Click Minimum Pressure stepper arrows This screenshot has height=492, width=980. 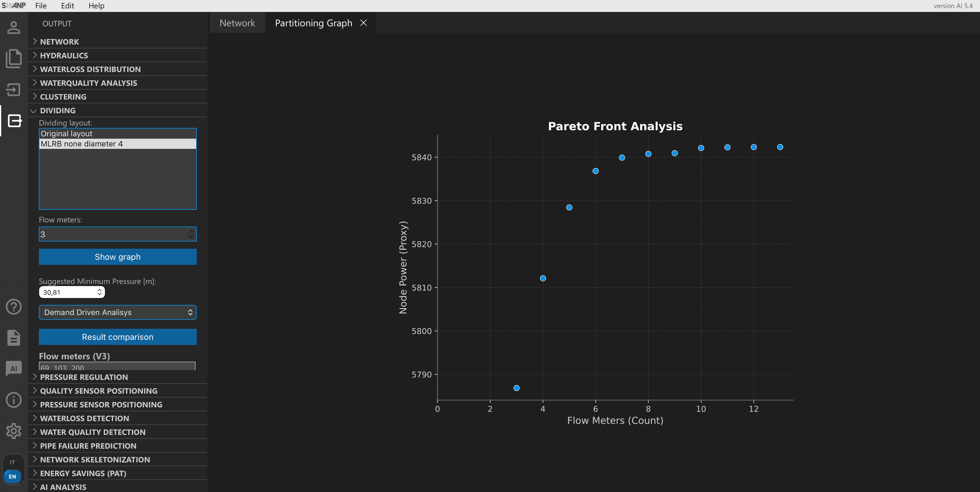(x=100, y=292)
